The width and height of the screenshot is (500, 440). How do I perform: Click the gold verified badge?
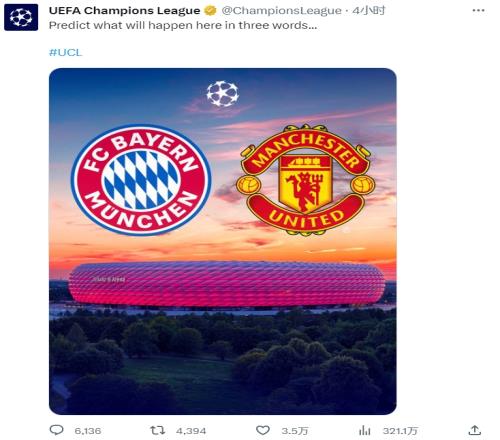(x=210, y=11)
